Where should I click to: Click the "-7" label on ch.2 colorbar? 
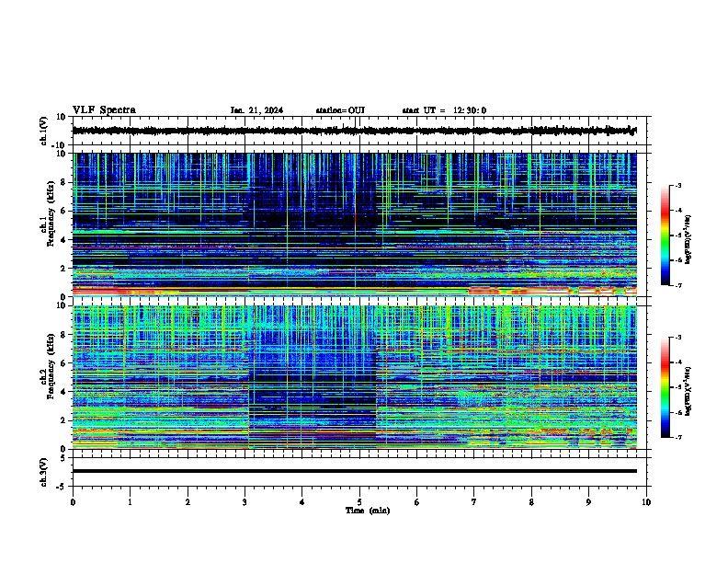click(677, 438)
